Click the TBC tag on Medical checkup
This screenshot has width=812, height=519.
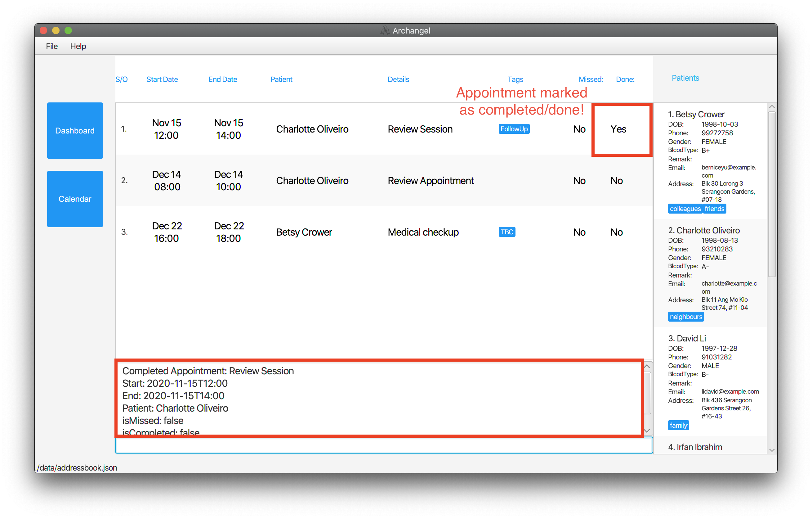(x=506, y=232)
